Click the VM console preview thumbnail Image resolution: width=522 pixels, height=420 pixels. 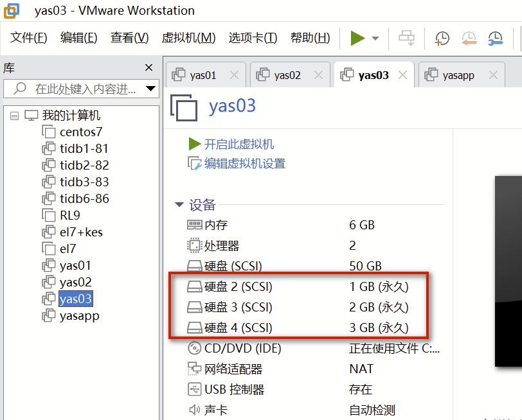click(509, 272)
